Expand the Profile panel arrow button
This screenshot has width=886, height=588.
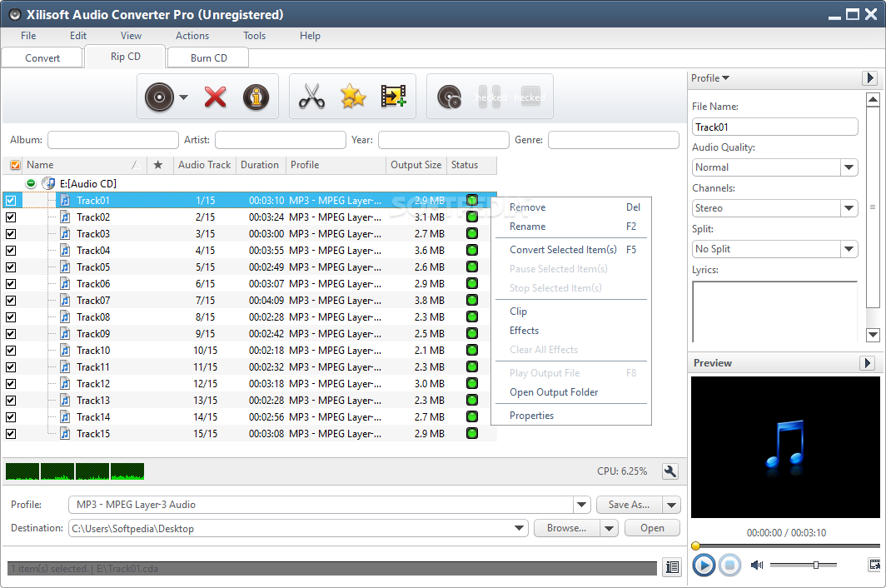(x=869, y=78)
